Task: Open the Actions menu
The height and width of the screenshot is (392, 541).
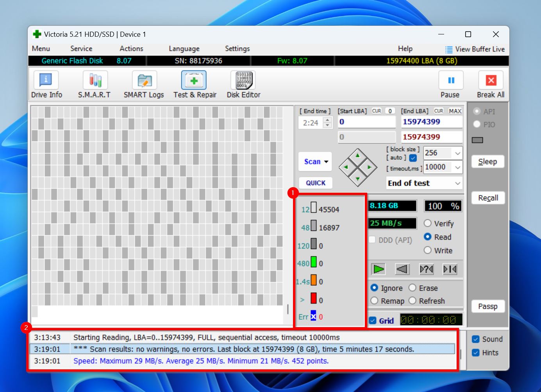Action: [131, 48]
